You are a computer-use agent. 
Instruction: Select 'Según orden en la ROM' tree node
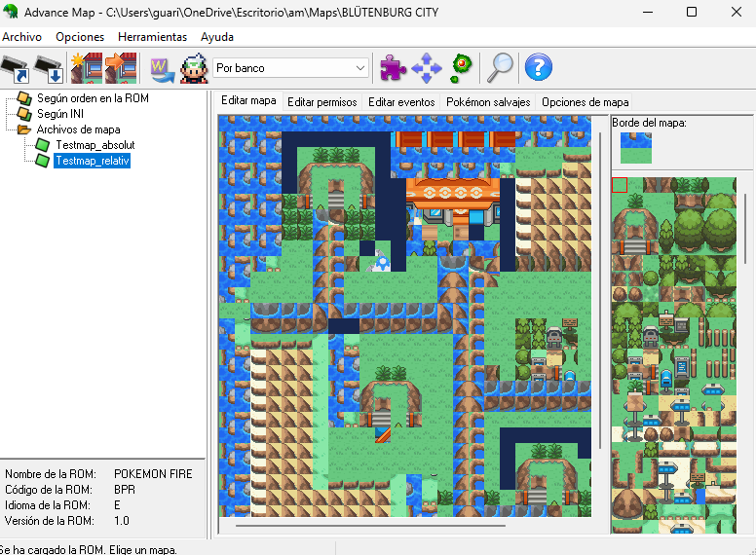tap(93, 98)
